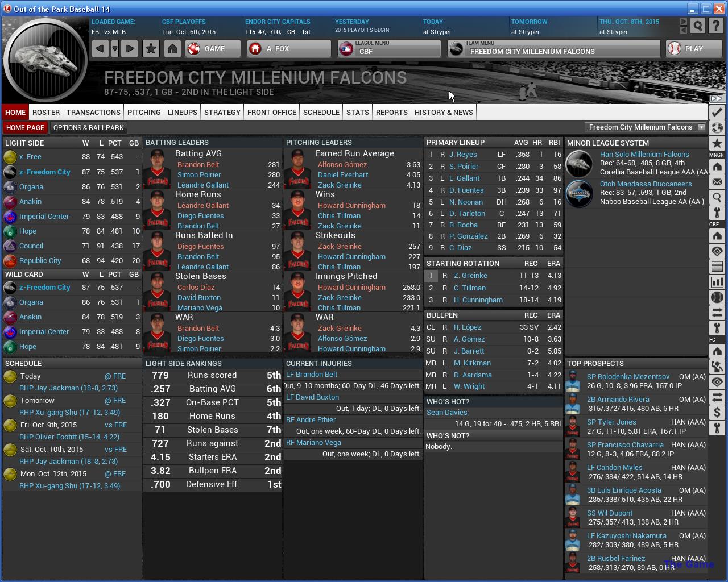Screen dimensions: 728x582
Task: Open the bar chart statistics icon under CBF
Action: (717, 282)
